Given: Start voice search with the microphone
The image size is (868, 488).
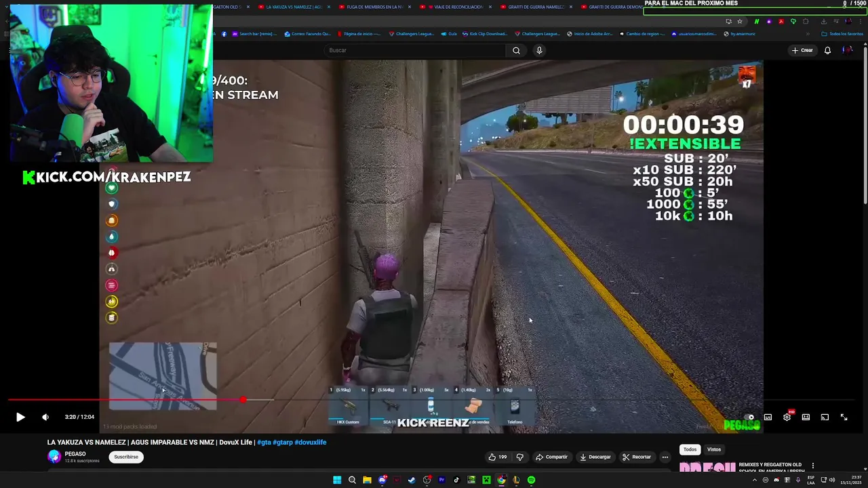Looking at the screenshot, I should (x=539, y=50).
